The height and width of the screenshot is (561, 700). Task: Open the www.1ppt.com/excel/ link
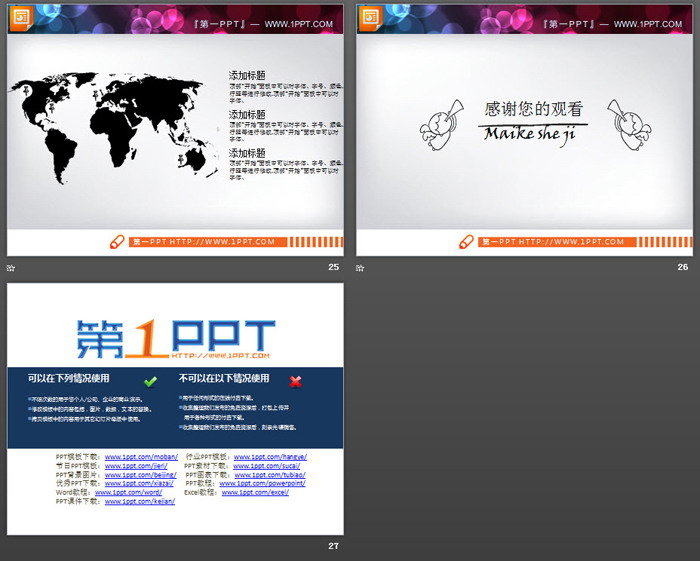[x=255, y=492]
